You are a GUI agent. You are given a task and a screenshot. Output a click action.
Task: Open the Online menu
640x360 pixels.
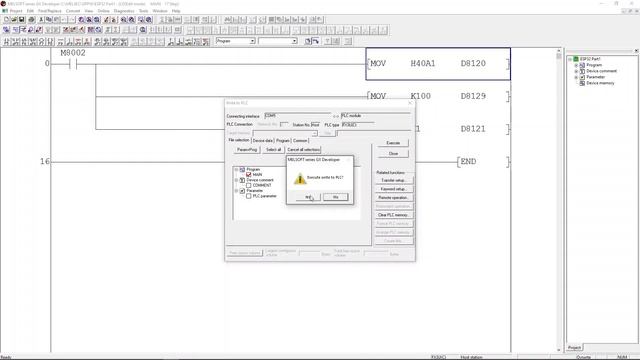click(103, 11)
